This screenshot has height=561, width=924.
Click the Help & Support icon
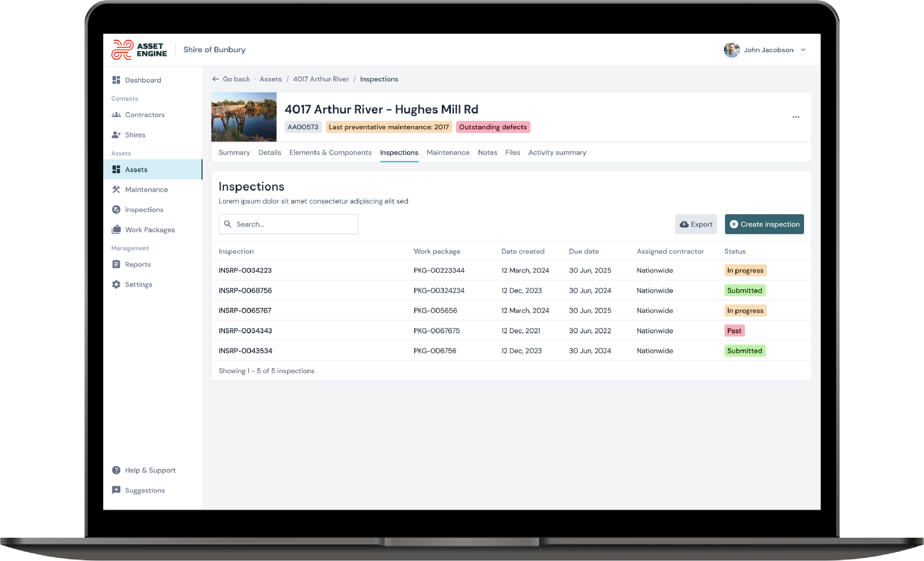pos(116,470)
